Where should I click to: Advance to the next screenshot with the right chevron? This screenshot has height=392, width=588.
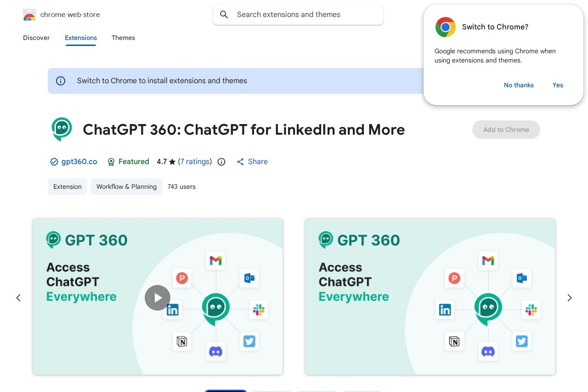[570, 298]
